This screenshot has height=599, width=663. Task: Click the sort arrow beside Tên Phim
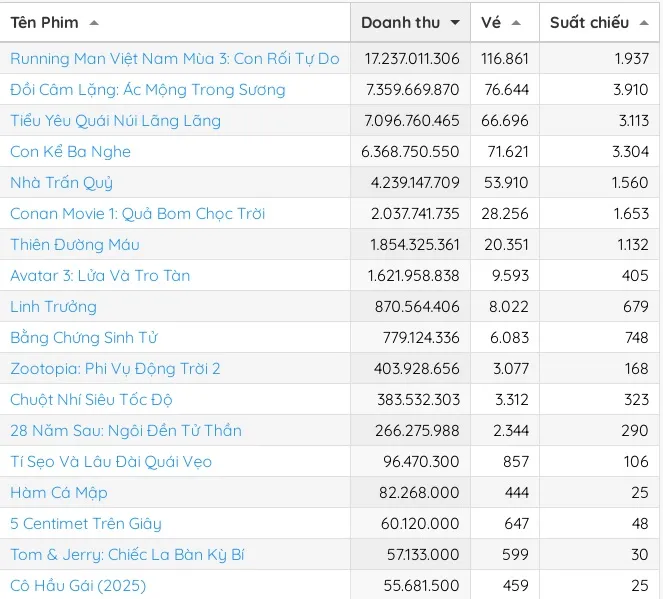click(x=94, y=23)
